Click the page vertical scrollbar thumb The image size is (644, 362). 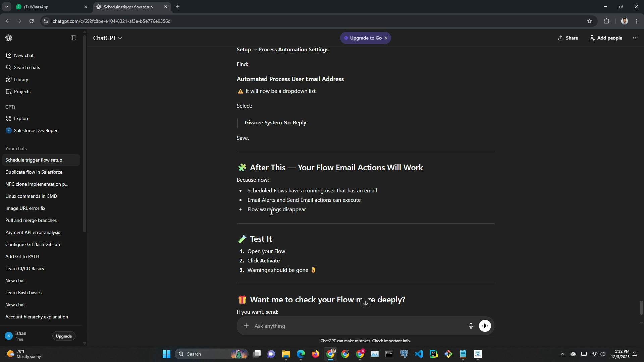pos(641,308)
